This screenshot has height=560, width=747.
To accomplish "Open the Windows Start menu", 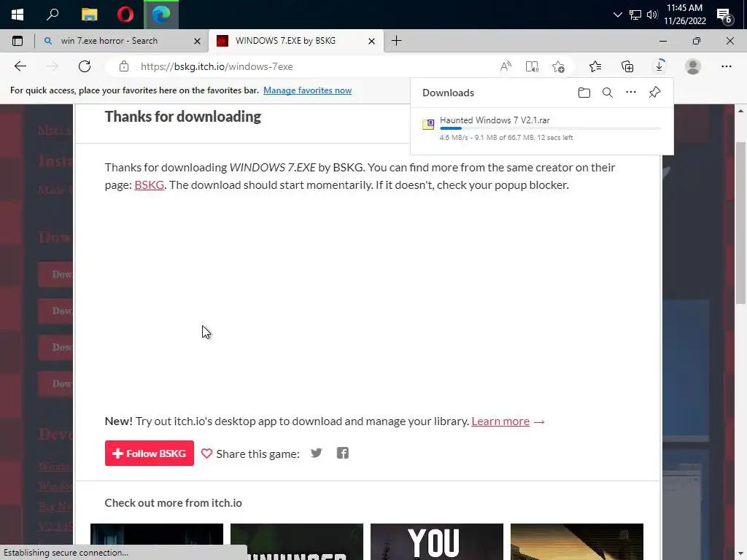I will click(18, 15).
